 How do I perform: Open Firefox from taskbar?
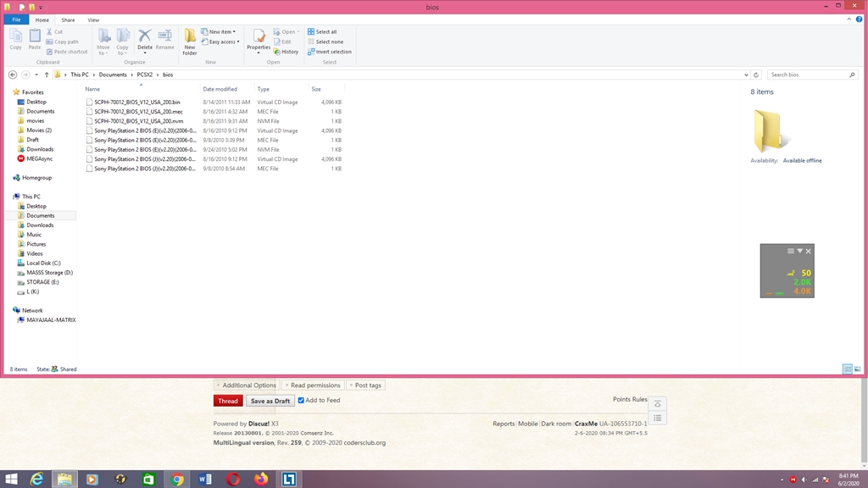[261, 480]
